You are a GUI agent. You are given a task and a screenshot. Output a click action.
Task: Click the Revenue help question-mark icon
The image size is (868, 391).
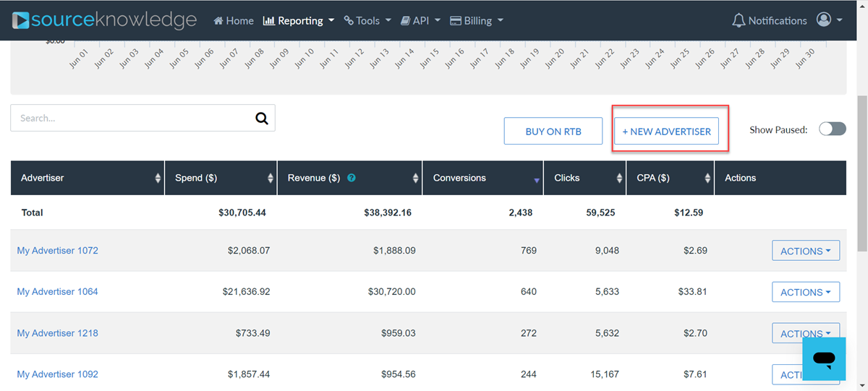tap(352, 178)
